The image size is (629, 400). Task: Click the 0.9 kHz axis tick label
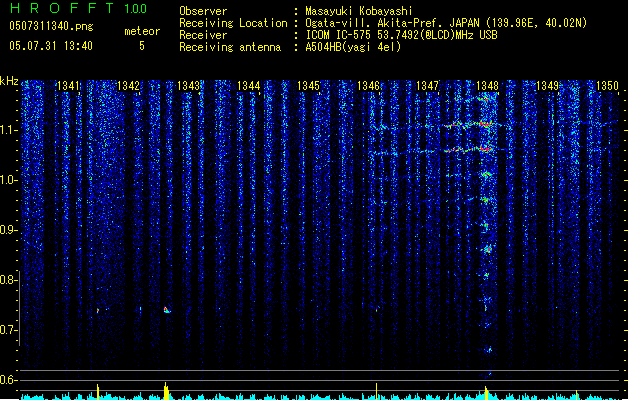[x=9, y=230]
